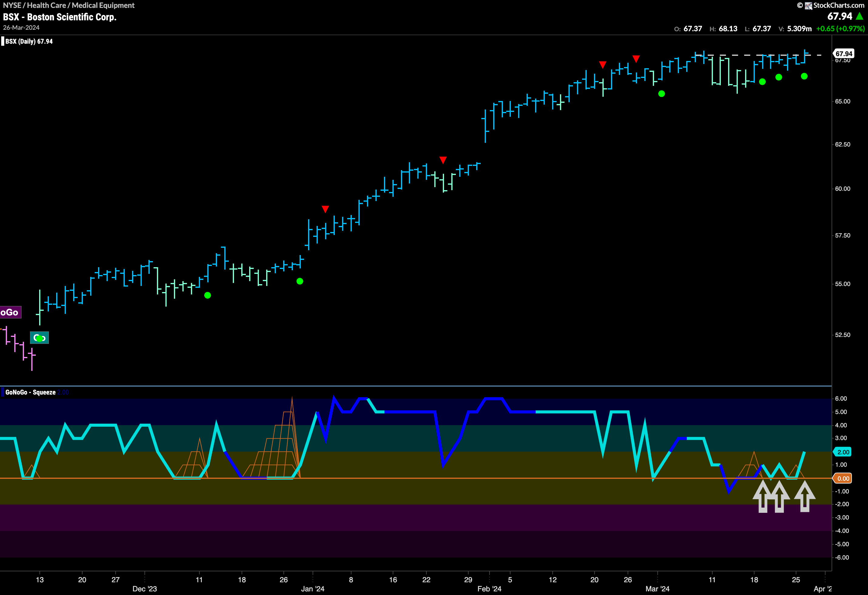
Task: Click the orange 0.00 zero-line tag
Action: tap(843, 479)
